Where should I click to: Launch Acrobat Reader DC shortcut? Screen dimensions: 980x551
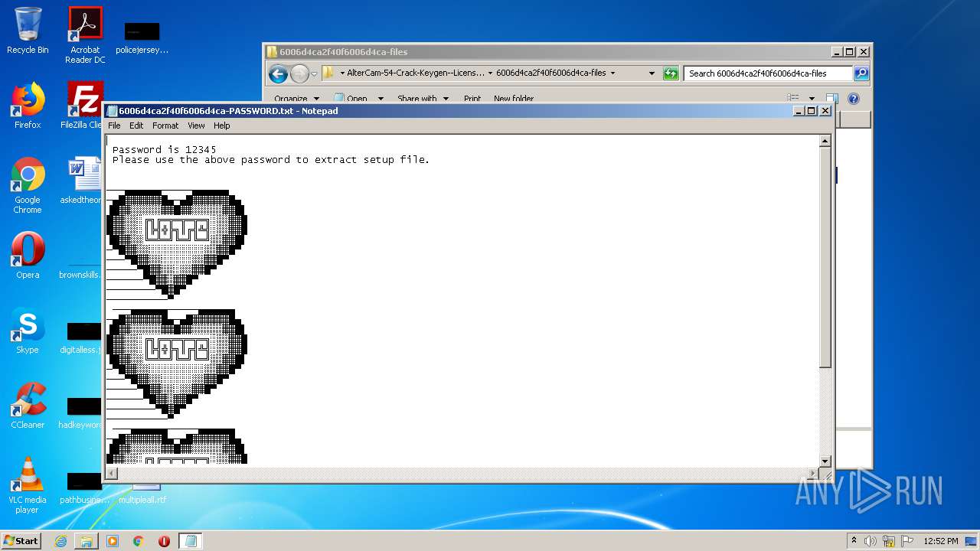(85, 35)
